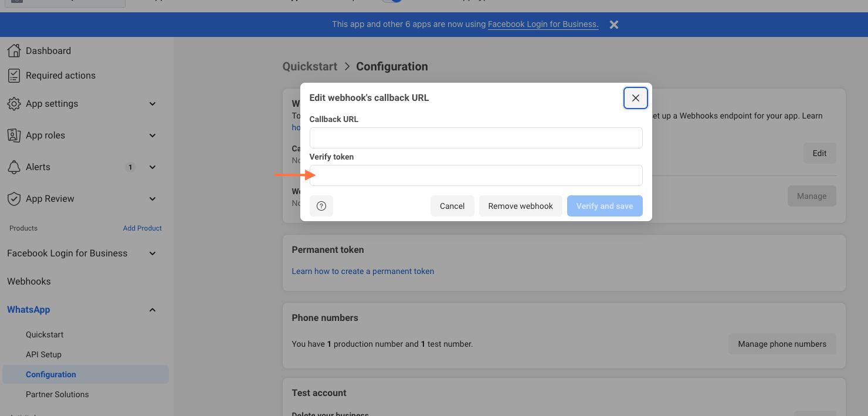The image size is (868, 416).
Task: Click the 'Configuration' breadcrumb text
Action: click(x=392, y=66)
